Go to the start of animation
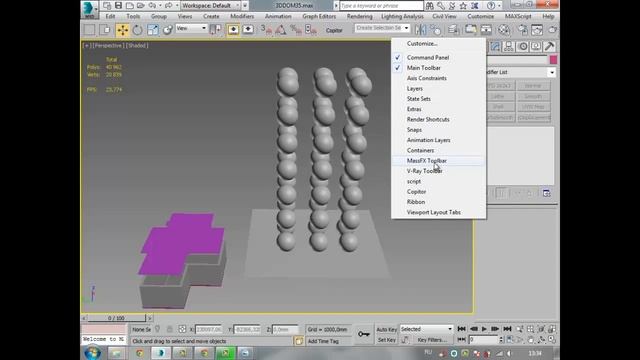This screenshot has height=360, width=640. click(x=462, y=329)
